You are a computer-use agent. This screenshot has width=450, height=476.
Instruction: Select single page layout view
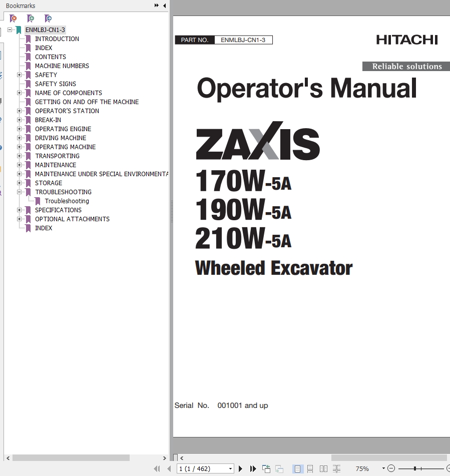pos(297,468)
